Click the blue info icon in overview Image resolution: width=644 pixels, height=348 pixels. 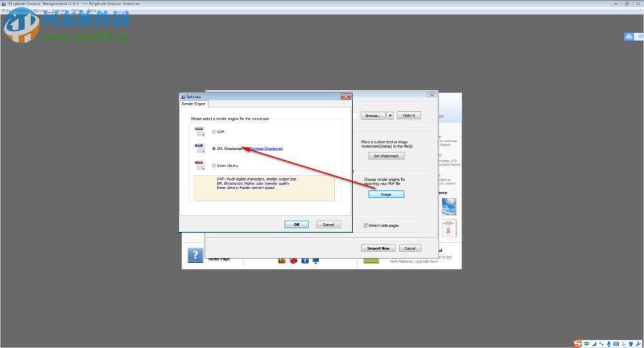point(305,261)
